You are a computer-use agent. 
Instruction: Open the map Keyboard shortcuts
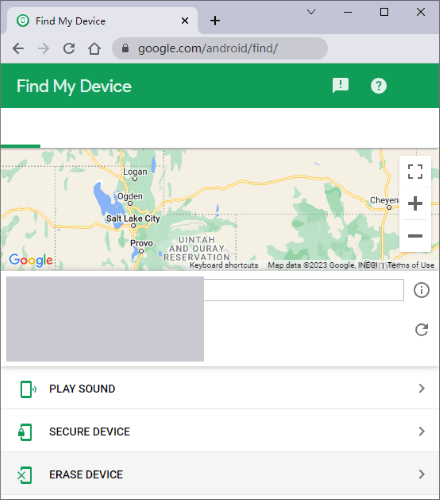coord(224,265)
